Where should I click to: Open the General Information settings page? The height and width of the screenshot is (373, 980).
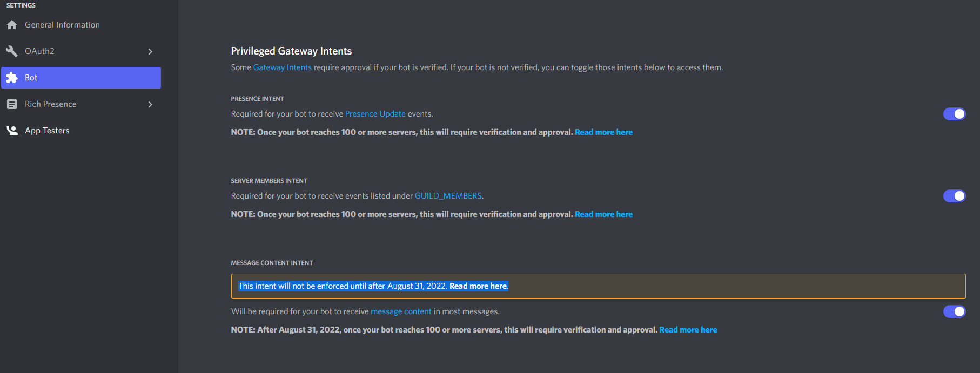pos(81,25)
